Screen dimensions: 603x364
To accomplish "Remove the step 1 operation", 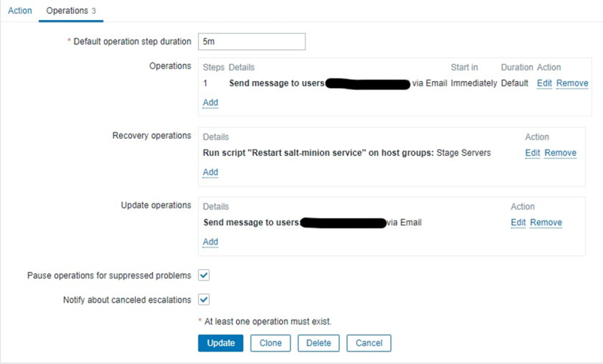I will pyautogui.click(x=572, y=84).
